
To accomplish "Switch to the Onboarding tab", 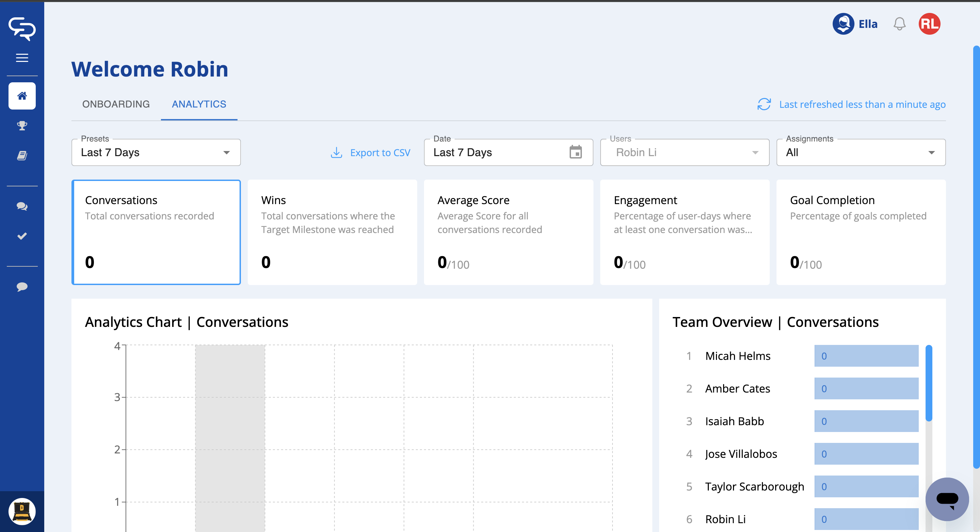I will 116,104.
